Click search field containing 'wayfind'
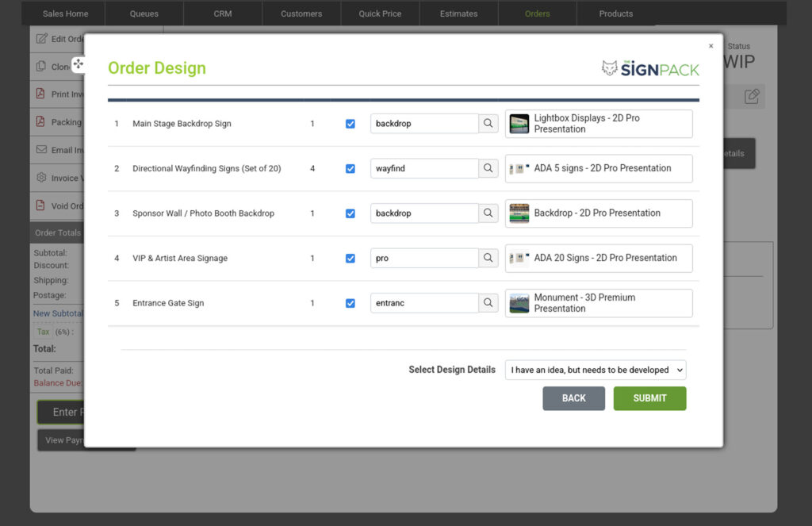This screenshot has width=812, height=526. pos(424,168)
